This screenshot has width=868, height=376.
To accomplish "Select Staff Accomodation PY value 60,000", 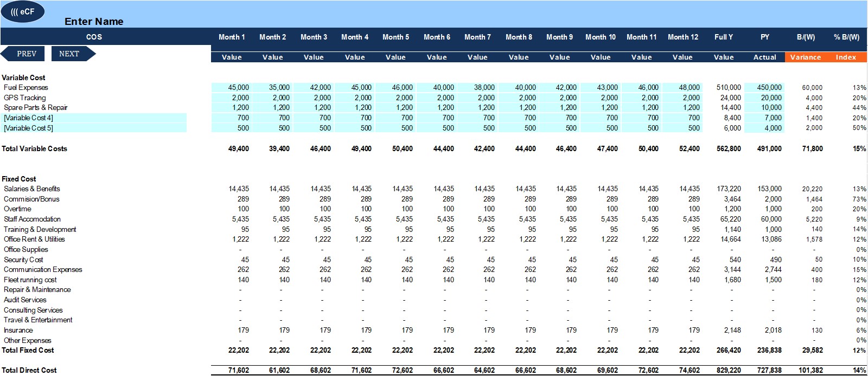I will (771, 219).
